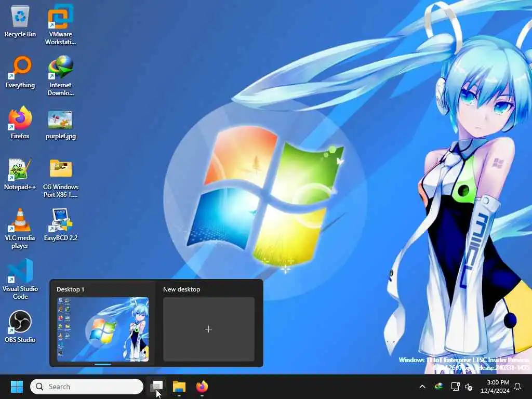Viewport: 532px width, 399px height.
Task: Open the Everything search shortcut
Action: pos(20,72)
